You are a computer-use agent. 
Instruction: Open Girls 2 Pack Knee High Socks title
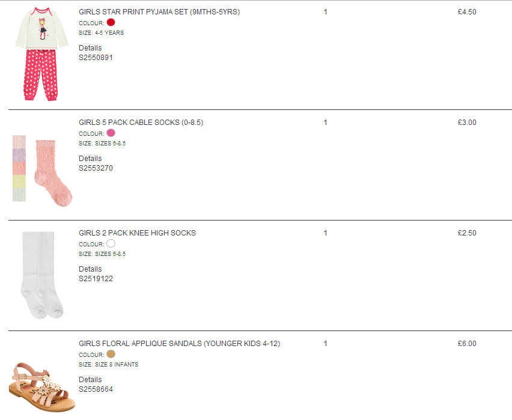137,233
